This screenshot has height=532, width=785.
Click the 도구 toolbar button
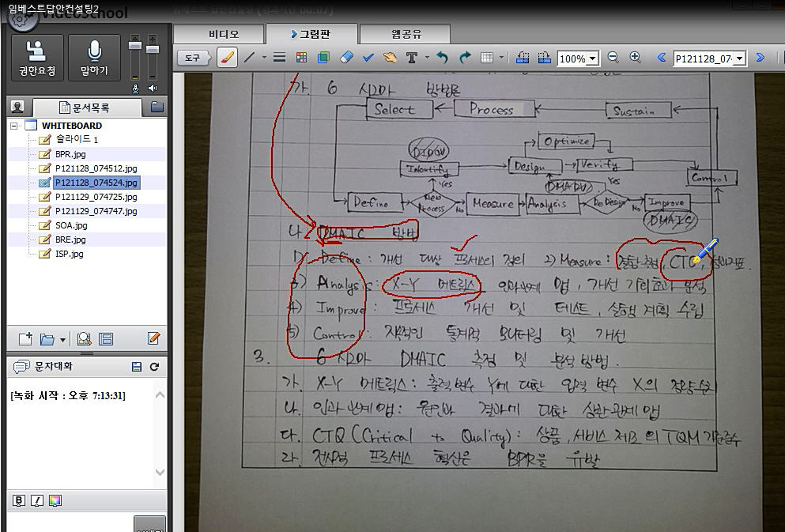[x=192, y=58]
